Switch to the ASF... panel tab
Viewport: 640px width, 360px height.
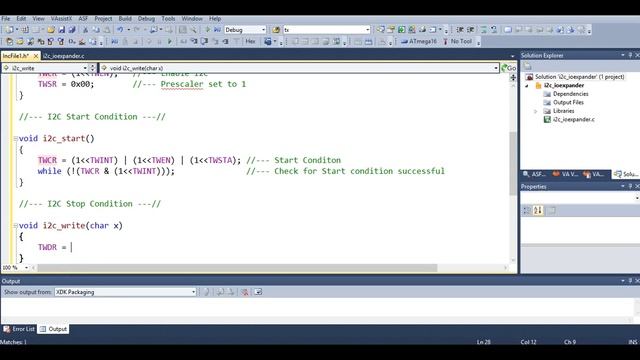coord(534,174)
